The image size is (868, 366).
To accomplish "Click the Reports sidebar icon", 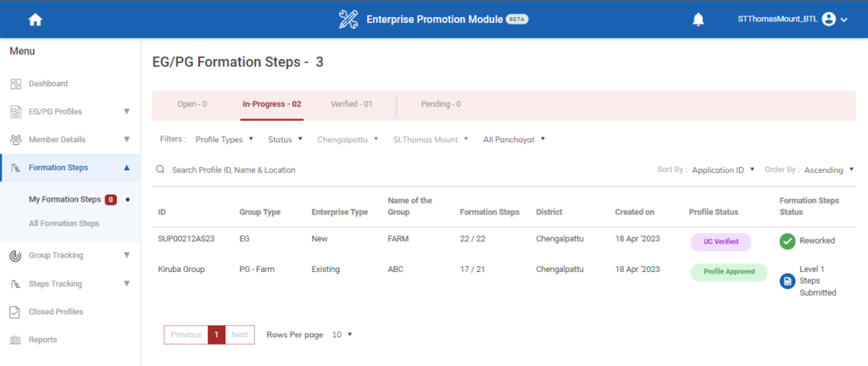I will [15, 340].
